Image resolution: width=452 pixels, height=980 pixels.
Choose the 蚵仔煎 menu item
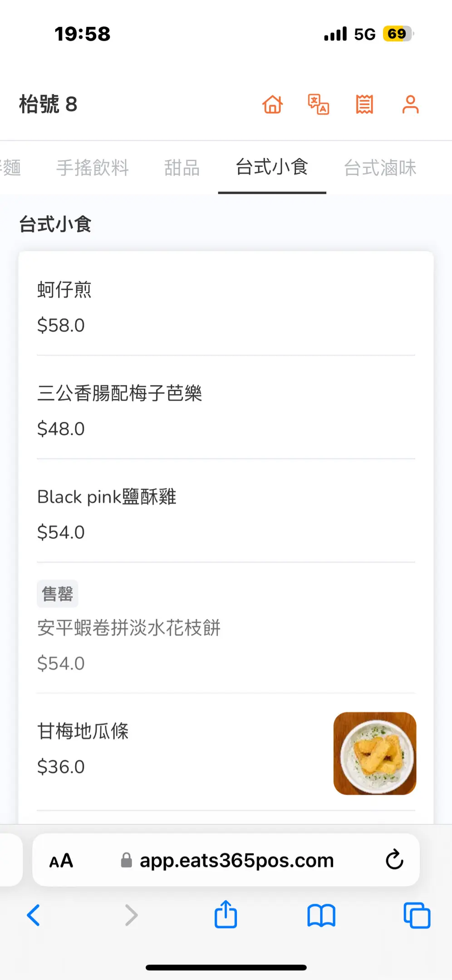64,289
